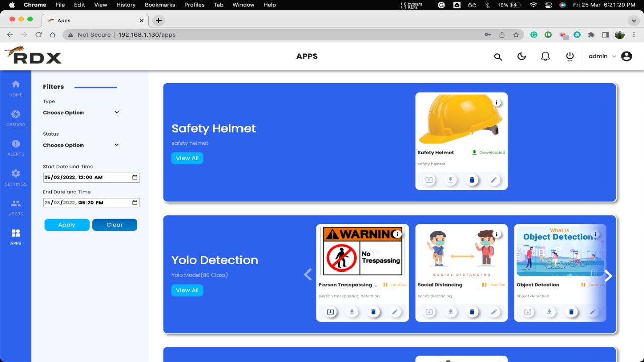Download the Person Trespassing app

click(352, 312)
